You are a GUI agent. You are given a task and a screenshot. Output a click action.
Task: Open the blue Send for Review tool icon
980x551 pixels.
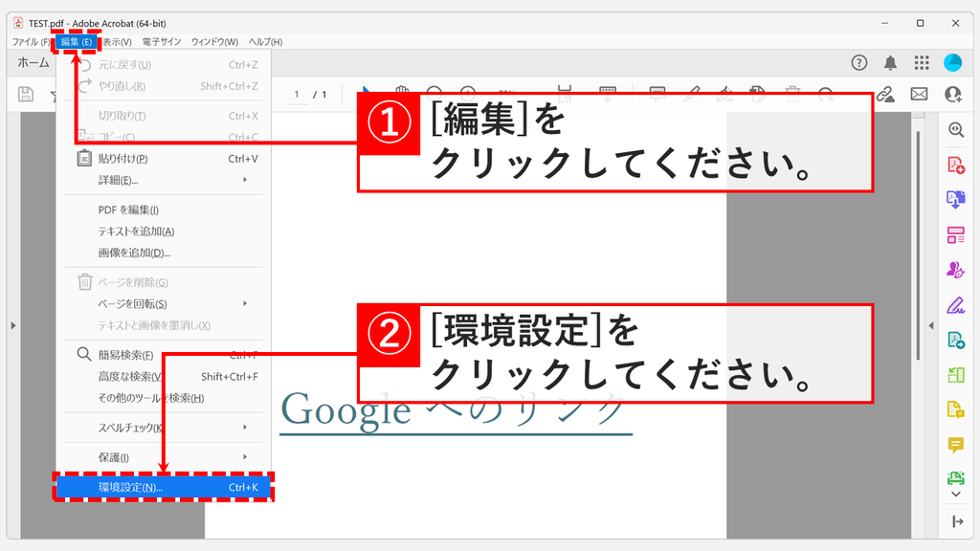pos(956,340)
